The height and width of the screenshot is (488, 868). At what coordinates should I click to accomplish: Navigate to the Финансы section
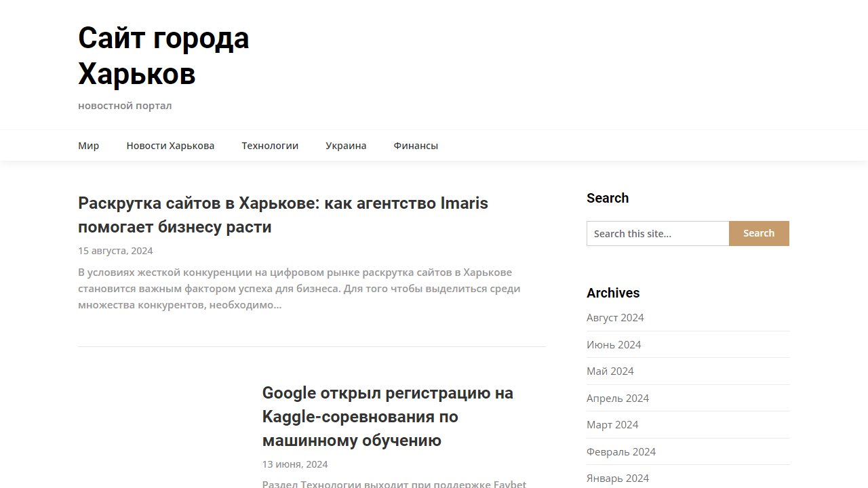pos(416,146)
